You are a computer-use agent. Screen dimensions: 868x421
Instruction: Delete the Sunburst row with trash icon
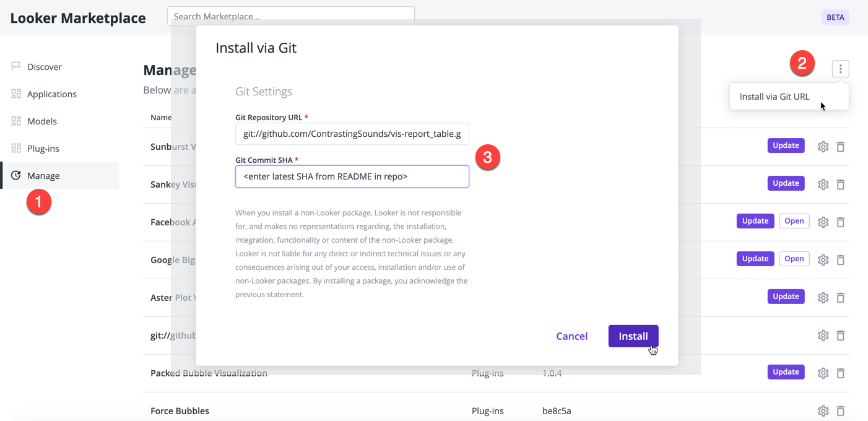click(841, 147)
